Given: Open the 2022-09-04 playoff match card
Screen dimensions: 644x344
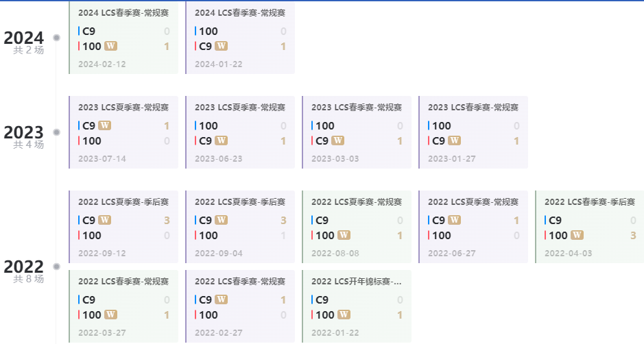Looking at the screenshot, I should point(240,227).
